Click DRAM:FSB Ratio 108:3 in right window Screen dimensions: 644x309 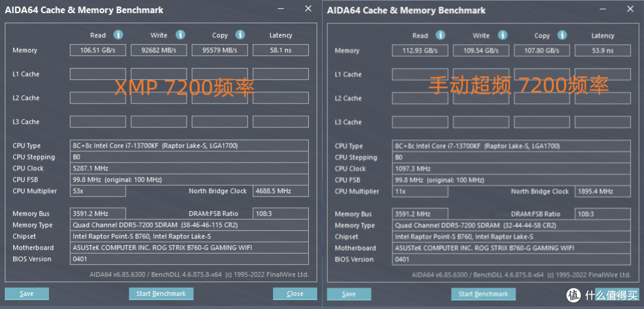[602, 214]
